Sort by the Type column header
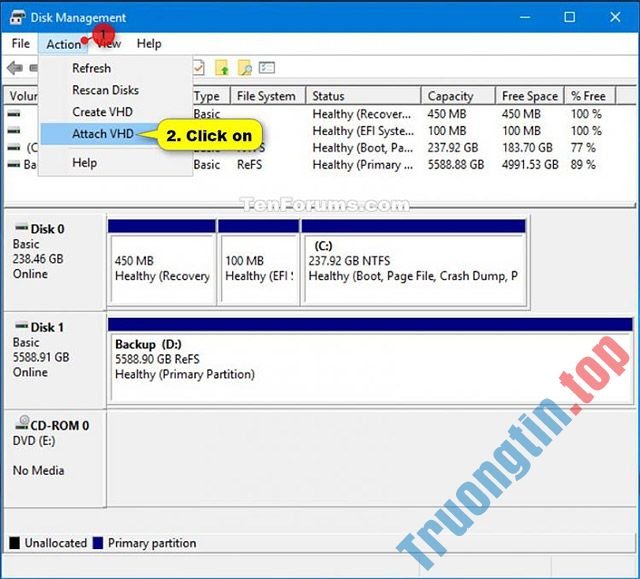 tap(211, 96)
